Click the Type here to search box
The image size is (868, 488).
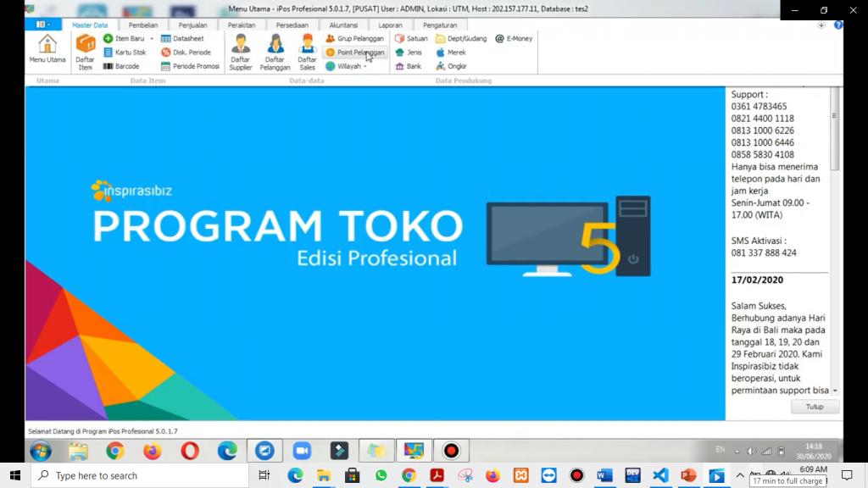(x=140, y=475)
